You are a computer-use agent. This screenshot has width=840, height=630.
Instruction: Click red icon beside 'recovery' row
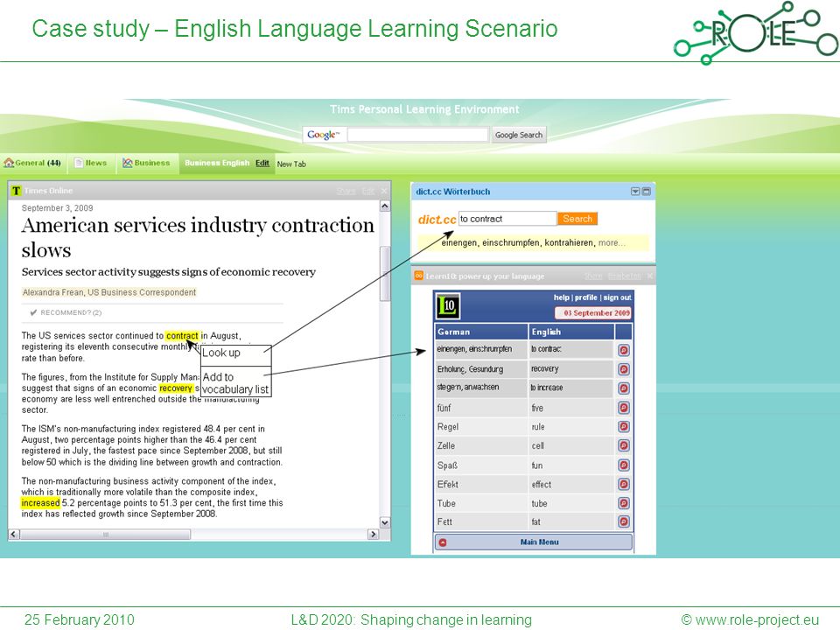coord(624,369)
